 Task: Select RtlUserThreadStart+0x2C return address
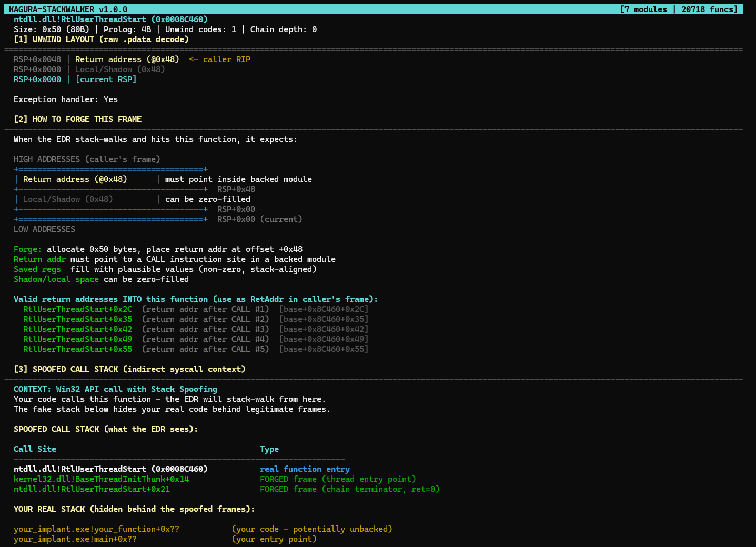click(77, 309)
